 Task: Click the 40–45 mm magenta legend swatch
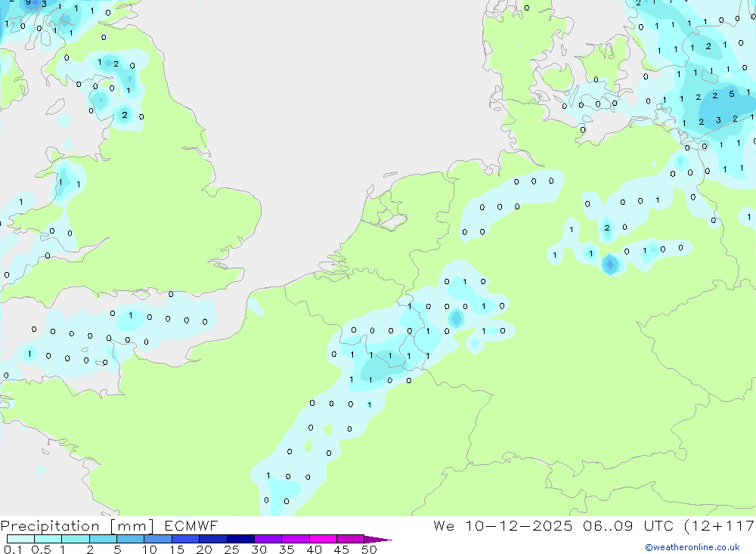323,539
